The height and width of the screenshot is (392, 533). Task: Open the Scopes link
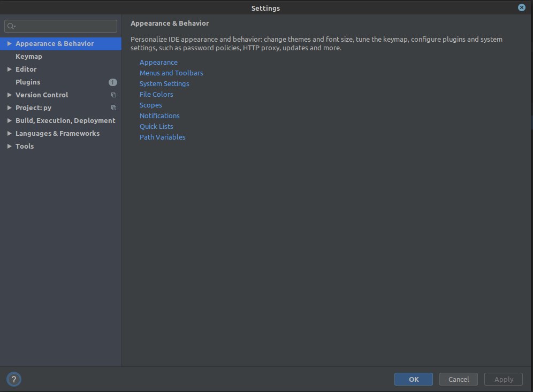coord(150,105)
